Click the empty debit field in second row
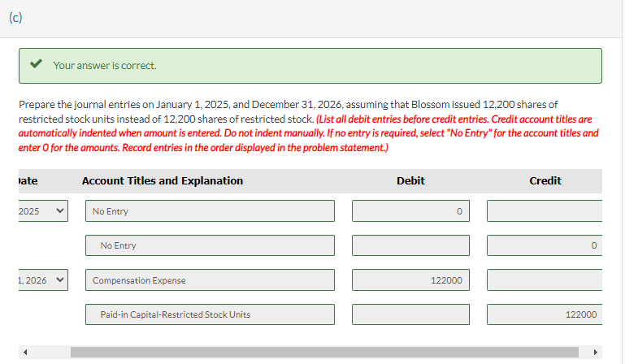The height and width of the screenshot is (364, 625). click(x=410, y=245)
